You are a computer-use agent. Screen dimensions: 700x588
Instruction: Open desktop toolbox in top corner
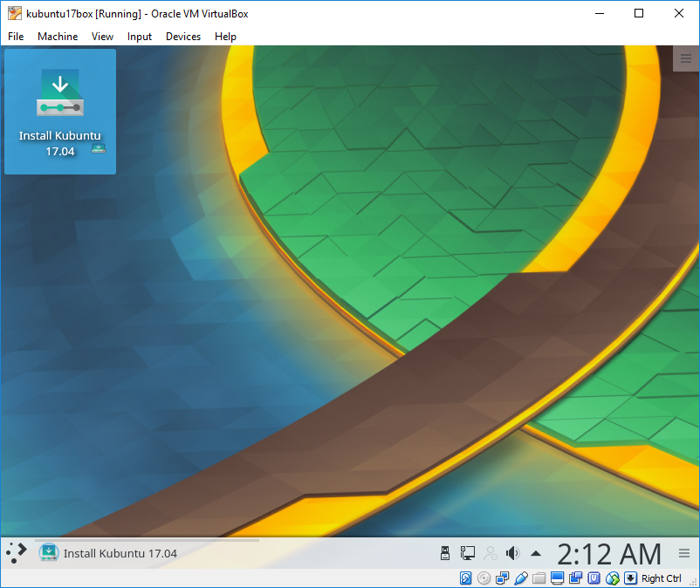686,58
